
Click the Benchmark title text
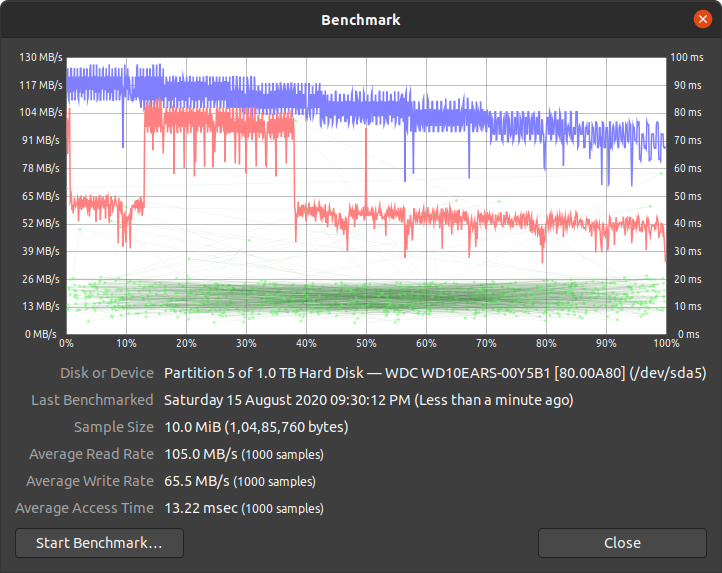pyautogui.click(x=361, y=20)
